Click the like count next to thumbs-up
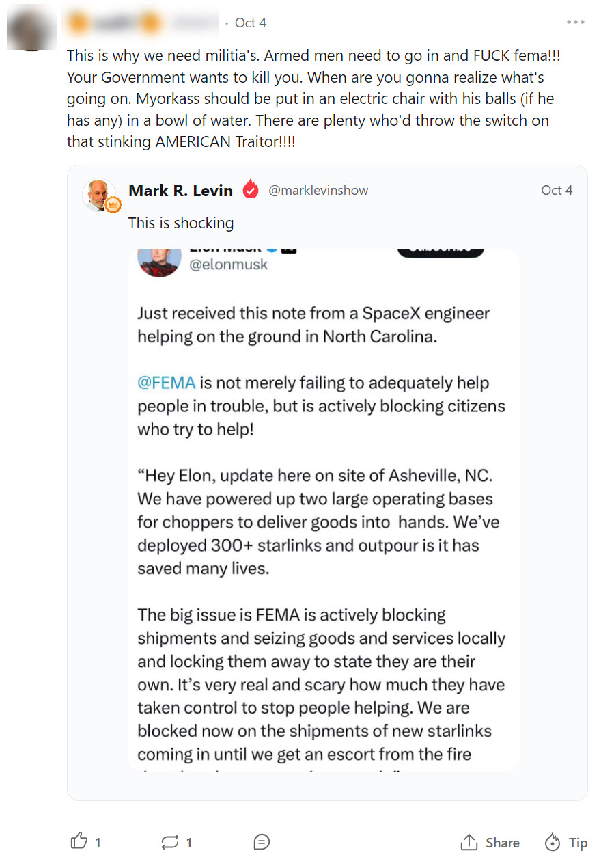The height and width of the screenshot is (868, 601). [x=98, y=843]
